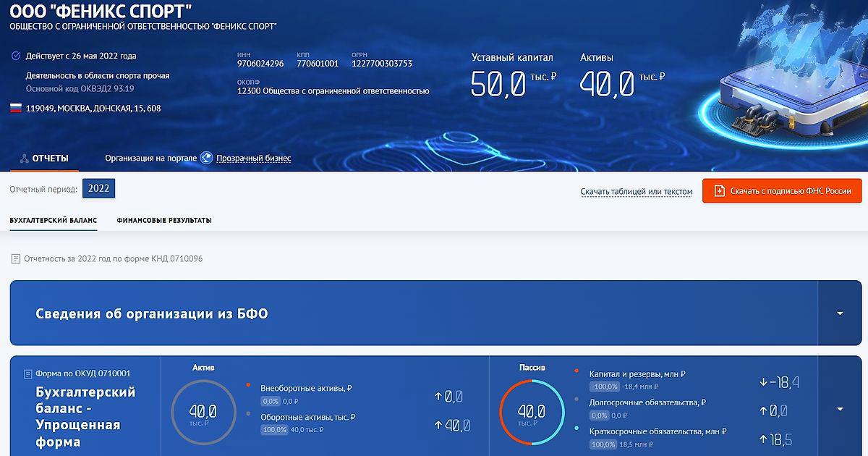Click the download icon in the orange button

(719, 191)
